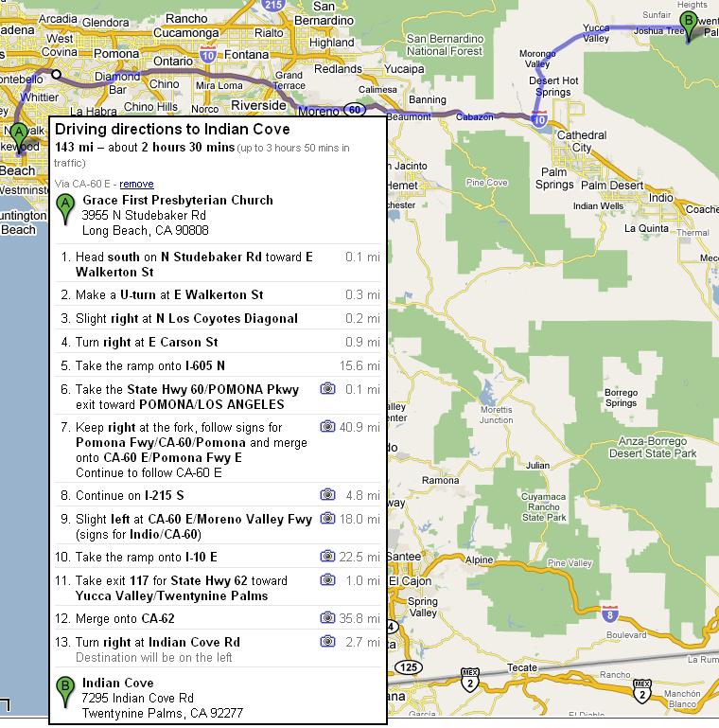
Task: Click the Yucca Valley label on the map
Action: point(596,33)
